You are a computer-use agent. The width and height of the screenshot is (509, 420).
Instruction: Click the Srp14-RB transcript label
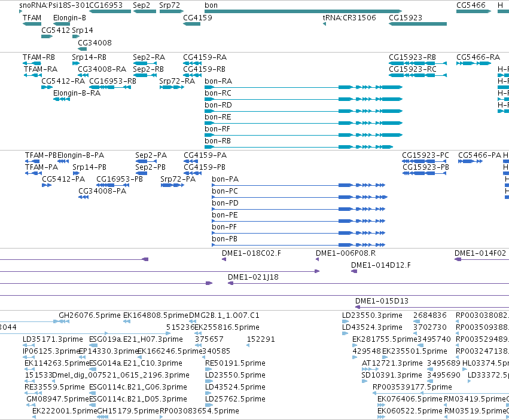pos(89,57)
